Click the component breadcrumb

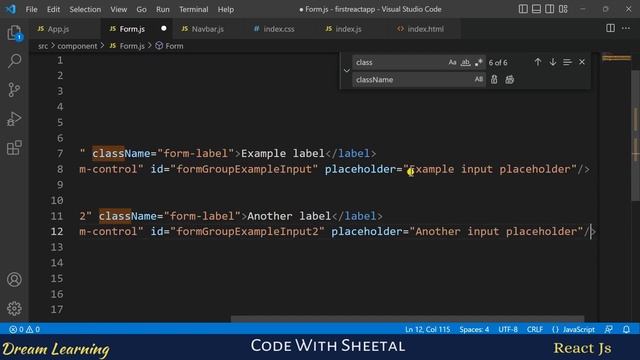(77, 46)
